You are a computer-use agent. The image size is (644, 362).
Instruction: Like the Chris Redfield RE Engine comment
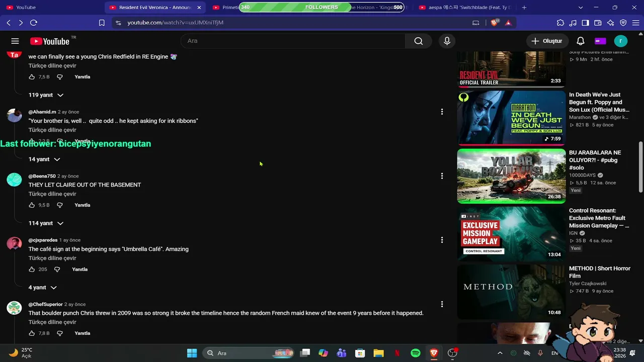click(x=32, y=77)
